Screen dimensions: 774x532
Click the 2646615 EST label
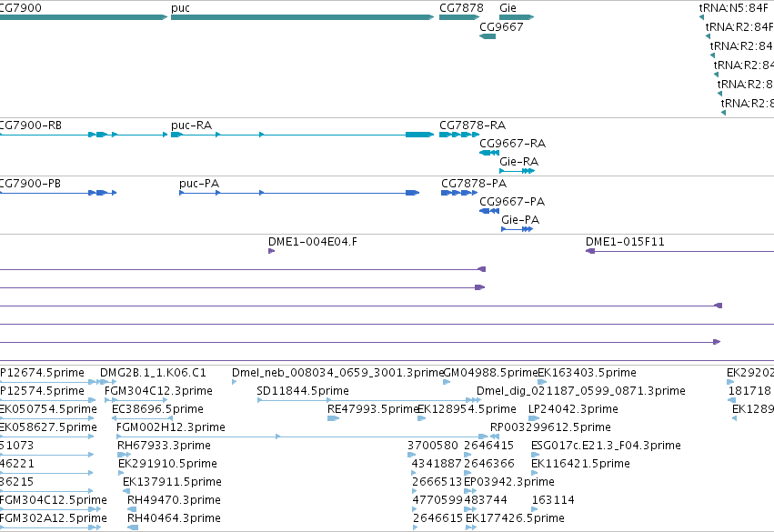coord(438,518)
